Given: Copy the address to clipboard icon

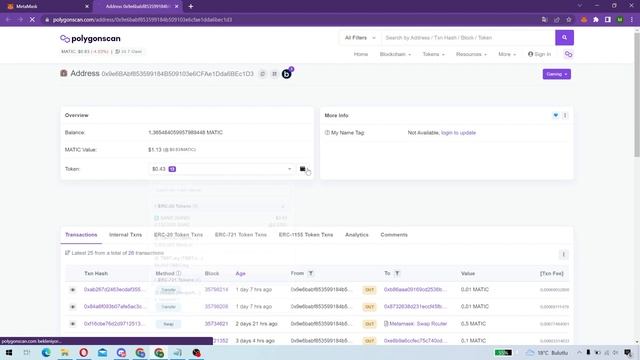Looking at the screenshot, I should pyautogui.click(x=262, y=74).
